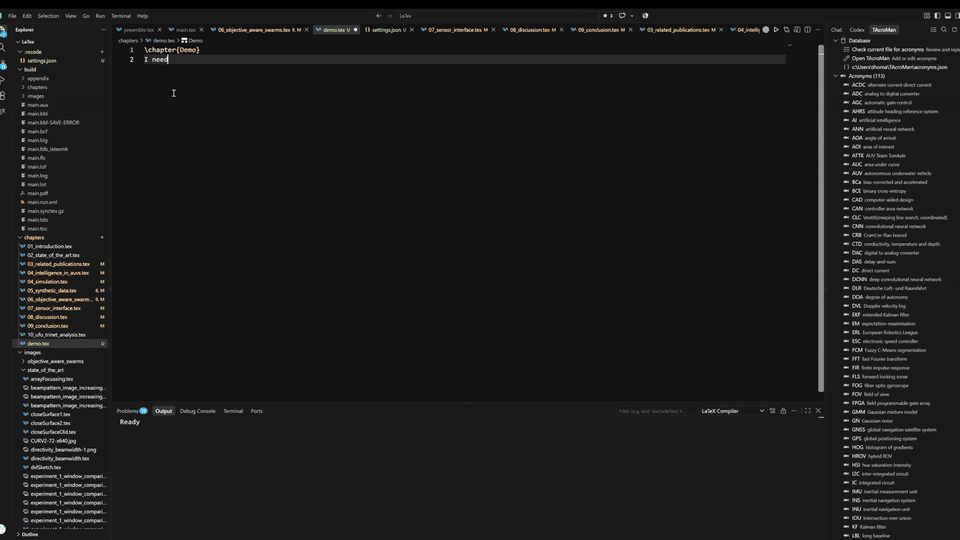The width and height of the screenshot is (960, 540).
Task: Go back with the navigation arrow
Action: 378,16
